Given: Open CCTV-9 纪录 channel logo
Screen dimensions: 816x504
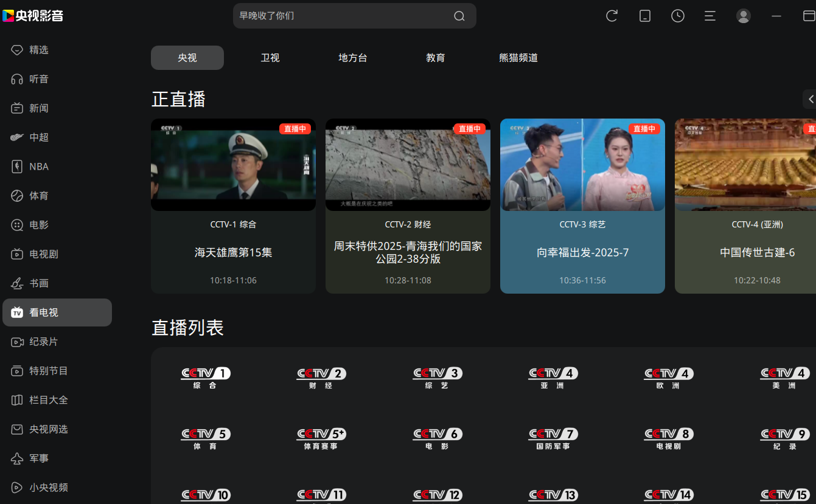Looking at the screenshot, I should [x=785, y=438].
